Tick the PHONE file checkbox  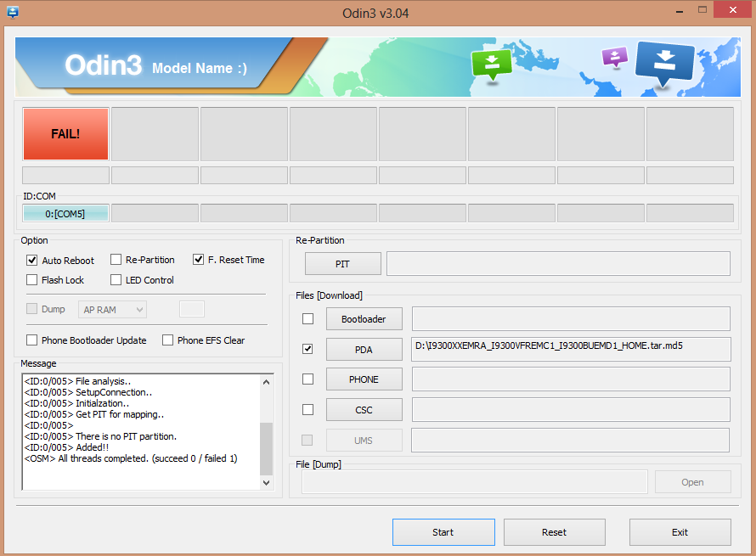tap(307, 379)
